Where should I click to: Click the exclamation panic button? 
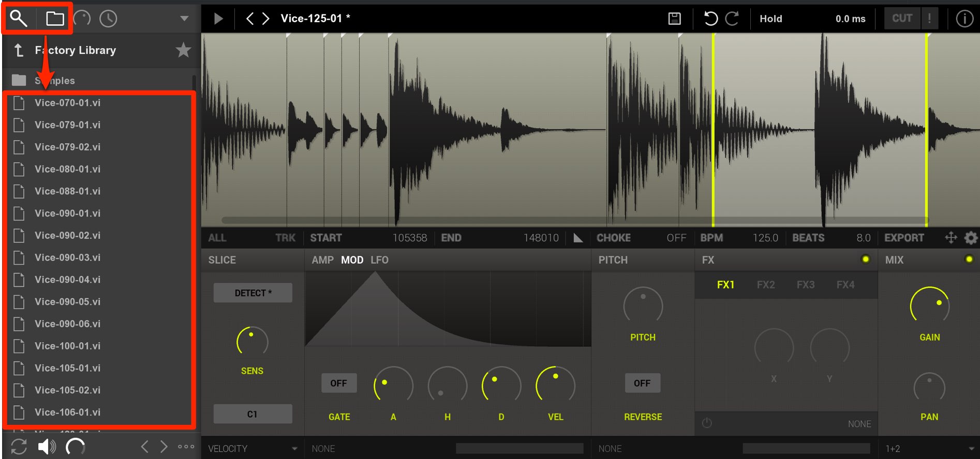click(930, 18)
